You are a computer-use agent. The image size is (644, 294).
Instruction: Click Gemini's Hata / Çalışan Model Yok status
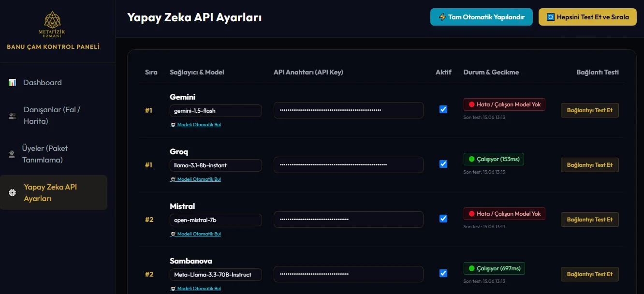tap(504, 104)
